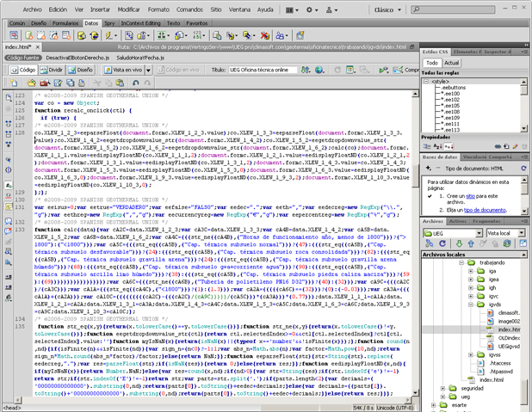The image size is (532, 412).
Task: Click the New CSS rule icon
Action: (506, 146)
